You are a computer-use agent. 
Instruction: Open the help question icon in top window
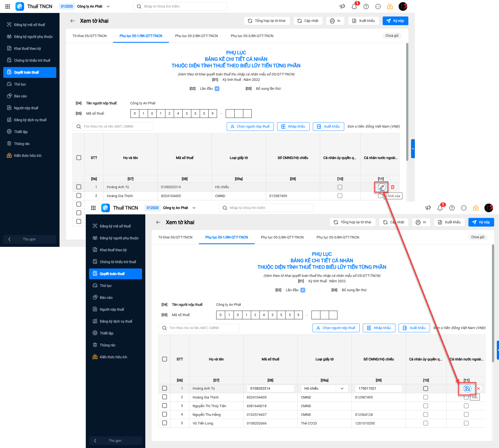[x=366, y=6]
